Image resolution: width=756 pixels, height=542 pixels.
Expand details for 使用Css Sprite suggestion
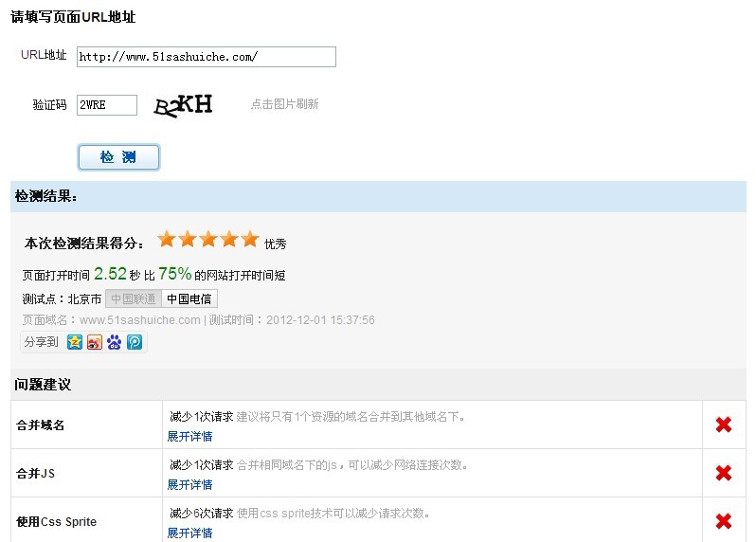point(189,533)
